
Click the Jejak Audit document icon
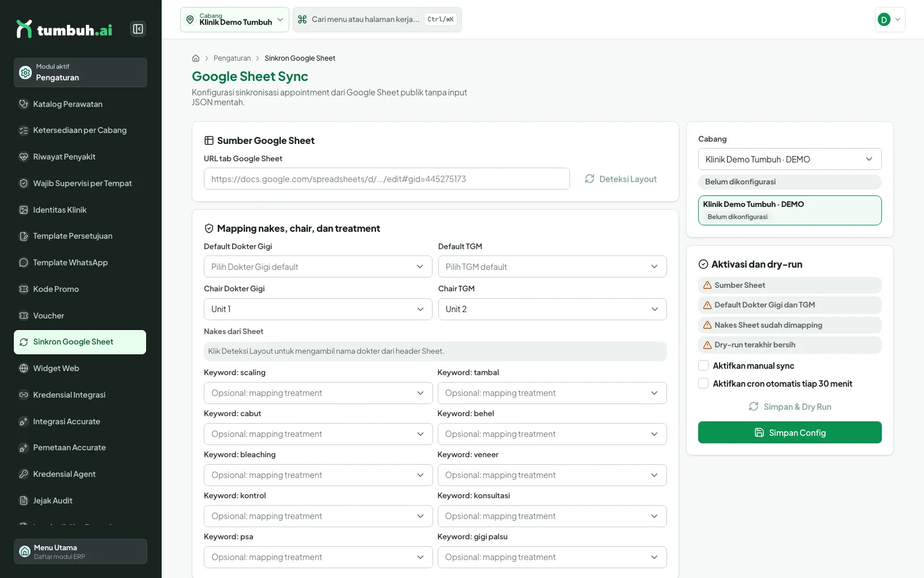(x=24, y=501)
